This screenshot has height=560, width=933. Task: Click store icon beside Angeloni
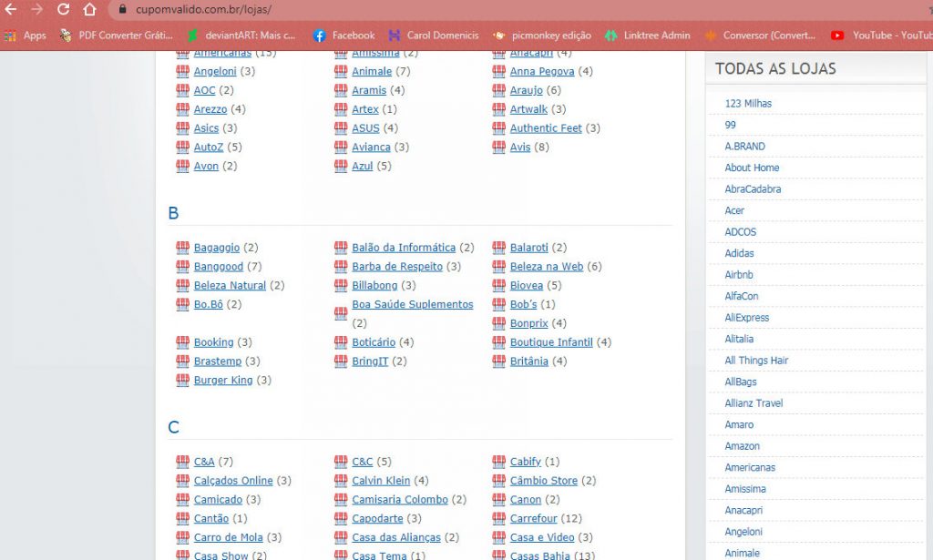[x=182, y=71]
